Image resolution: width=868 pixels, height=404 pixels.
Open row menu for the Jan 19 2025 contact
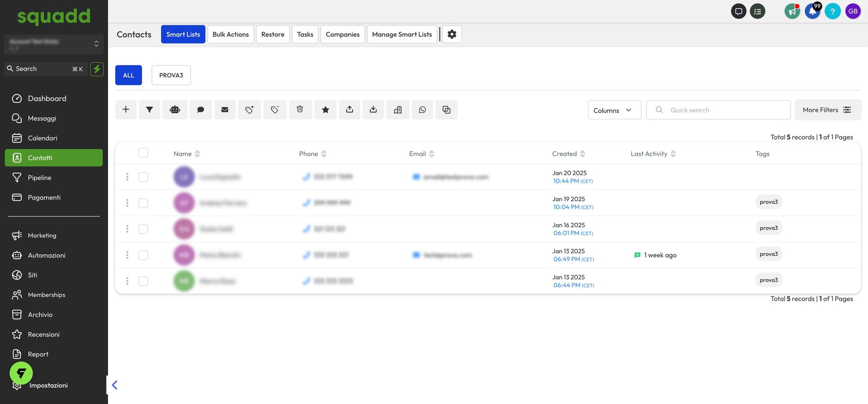tap(127, 203)
